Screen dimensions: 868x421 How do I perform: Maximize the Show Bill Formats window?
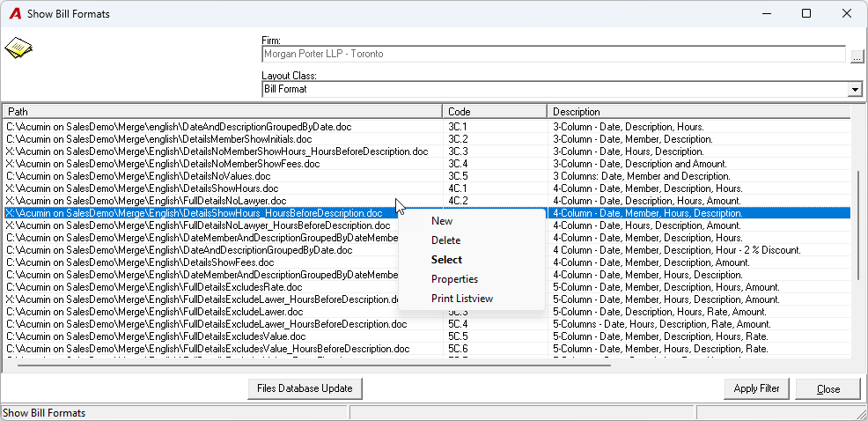[x=806, y=13]
